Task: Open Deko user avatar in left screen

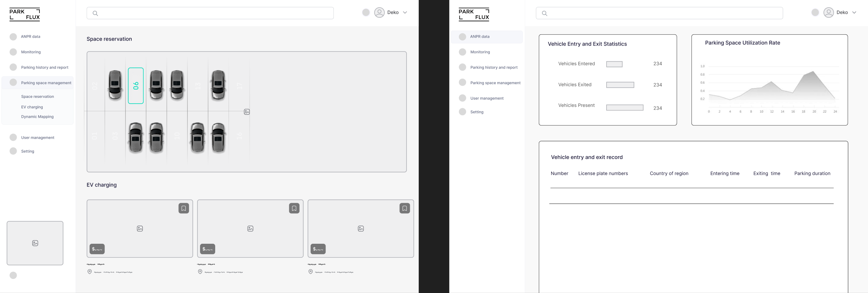Action: tap(379, 12)
